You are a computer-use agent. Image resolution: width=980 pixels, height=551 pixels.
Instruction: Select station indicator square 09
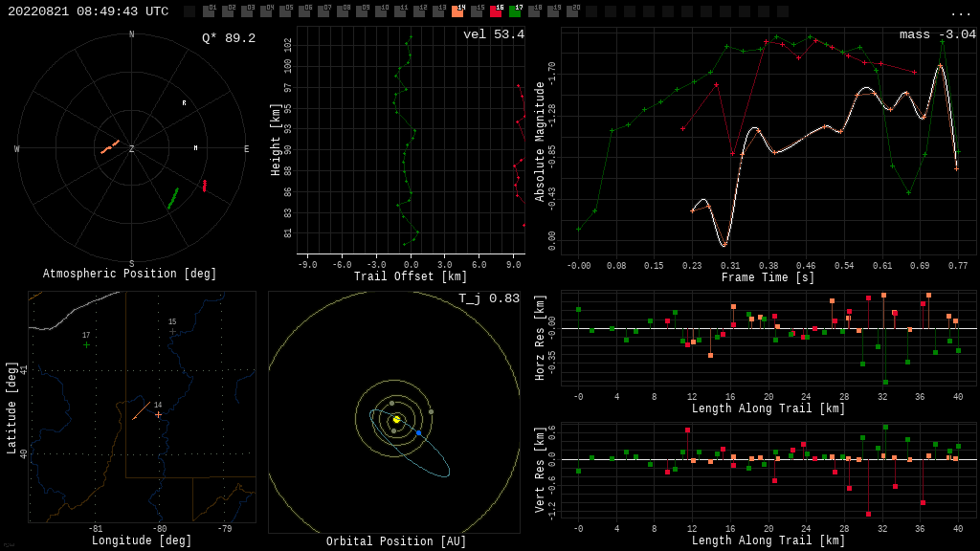(x=362, y=11)
